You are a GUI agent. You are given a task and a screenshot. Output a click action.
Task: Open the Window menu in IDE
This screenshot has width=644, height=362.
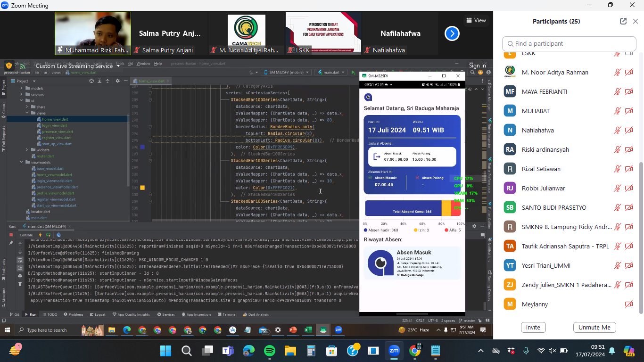tap(143, 64)
